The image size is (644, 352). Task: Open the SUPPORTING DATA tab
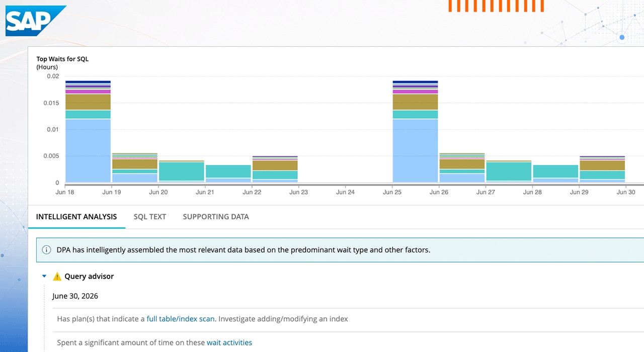pos(216,217)
